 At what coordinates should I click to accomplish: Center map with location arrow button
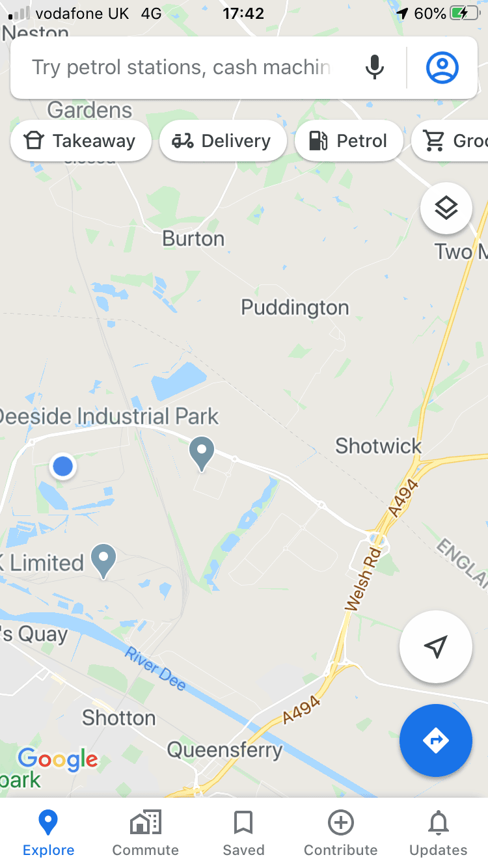click(x=436, y=646)
